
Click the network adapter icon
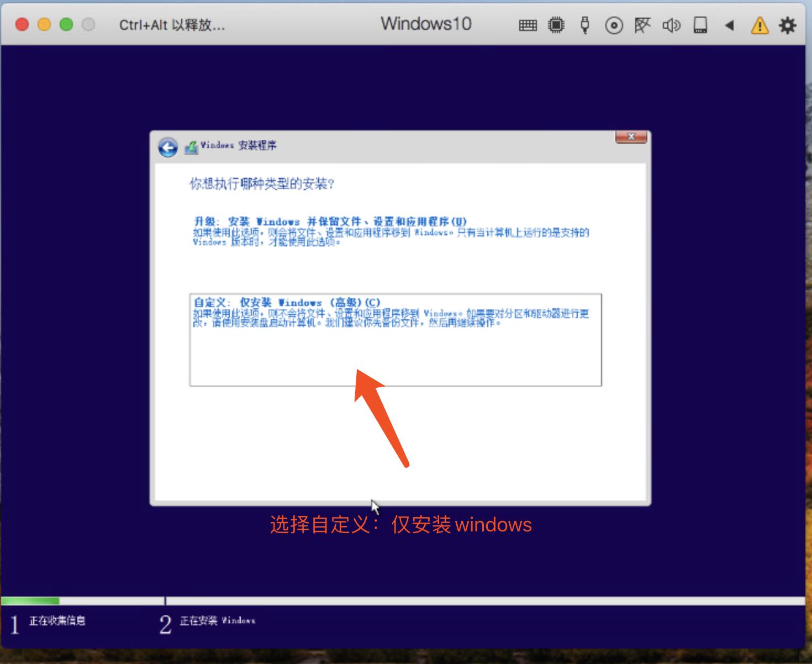point(642,25)
